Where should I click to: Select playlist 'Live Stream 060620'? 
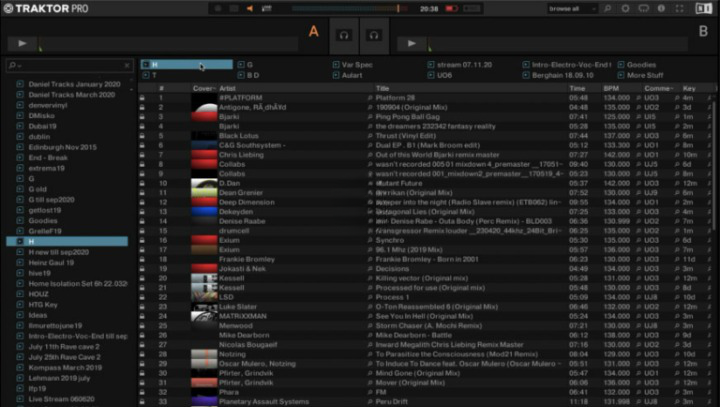click(62, 399)
